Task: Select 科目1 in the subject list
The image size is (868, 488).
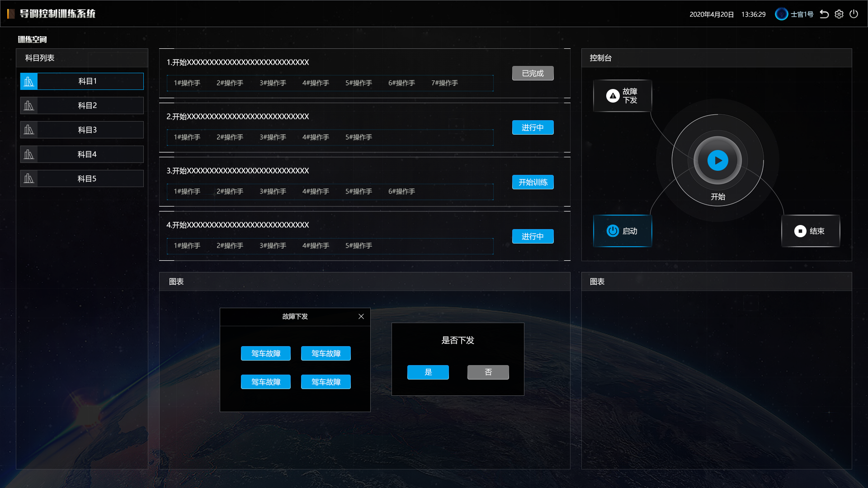Action: tap(87, 81)
